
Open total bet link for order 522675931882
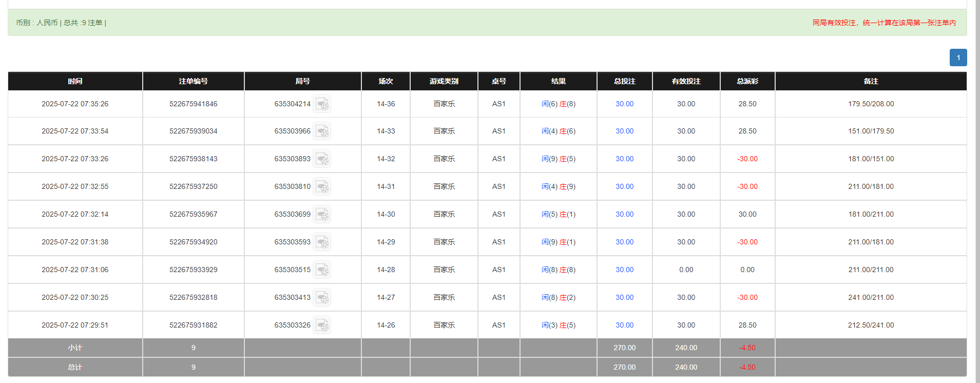pos(624,325)
